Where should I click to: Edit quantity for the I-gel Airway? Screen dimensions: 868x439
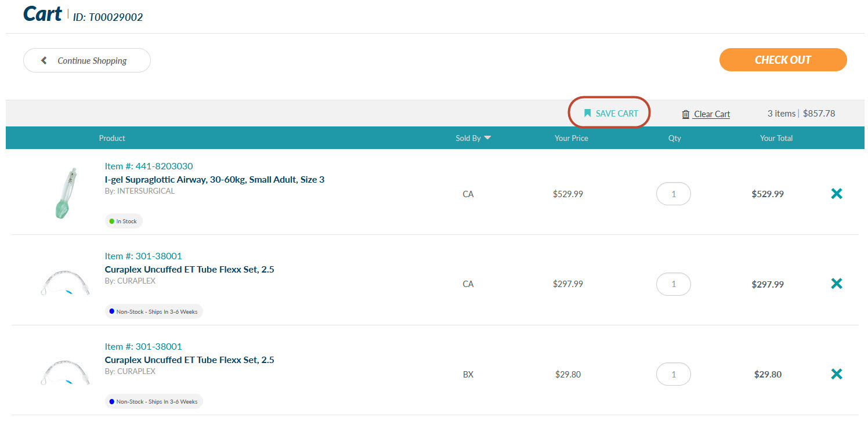tap(674, 194)
